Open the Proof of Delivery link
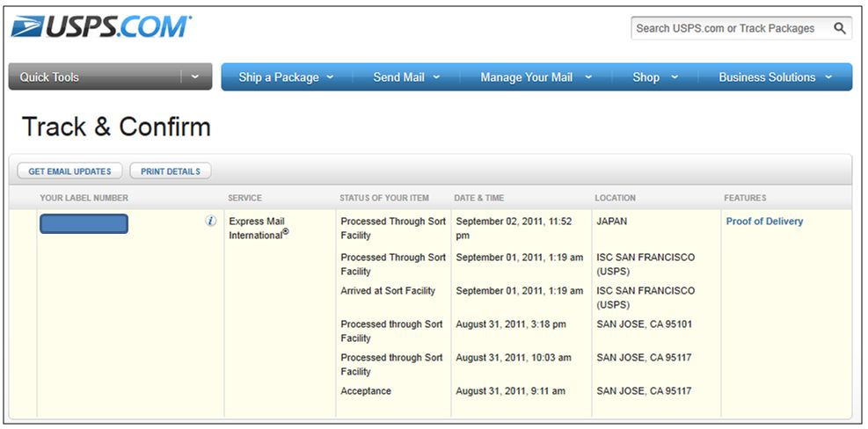The width and height of the screenshot is (868, 429). [x=764, y=222]
